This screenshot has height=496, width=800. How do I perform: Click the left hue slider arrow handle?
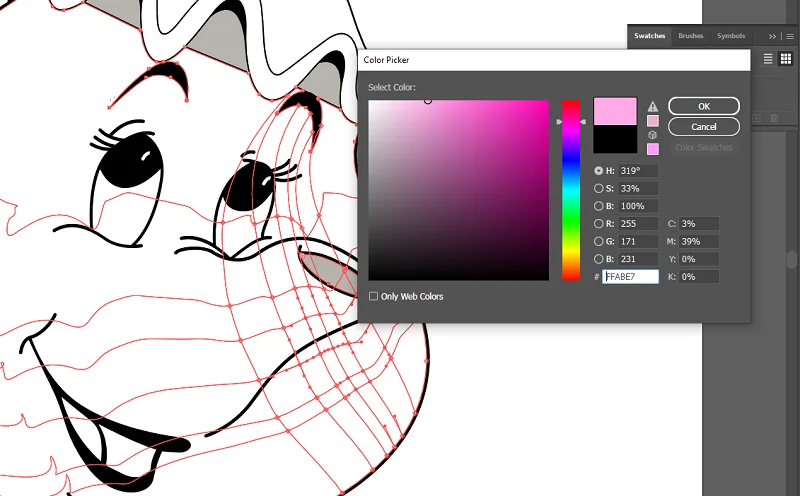559,122
